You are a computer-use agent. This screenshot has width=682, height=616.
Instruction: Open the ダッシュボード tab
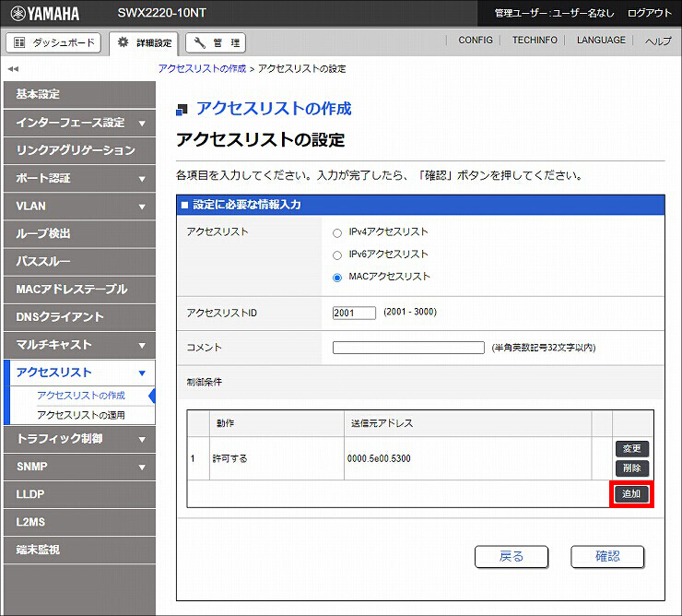point(53,42)
